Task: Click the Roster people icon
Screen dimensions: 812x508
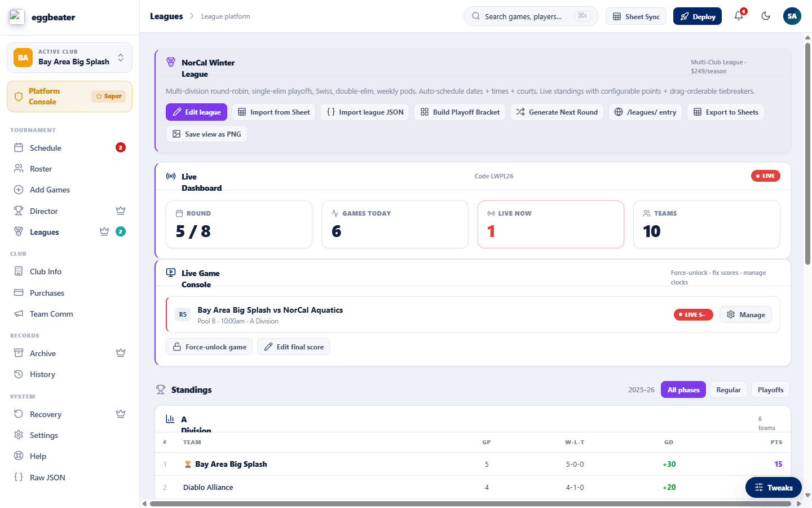Action: 19,169
